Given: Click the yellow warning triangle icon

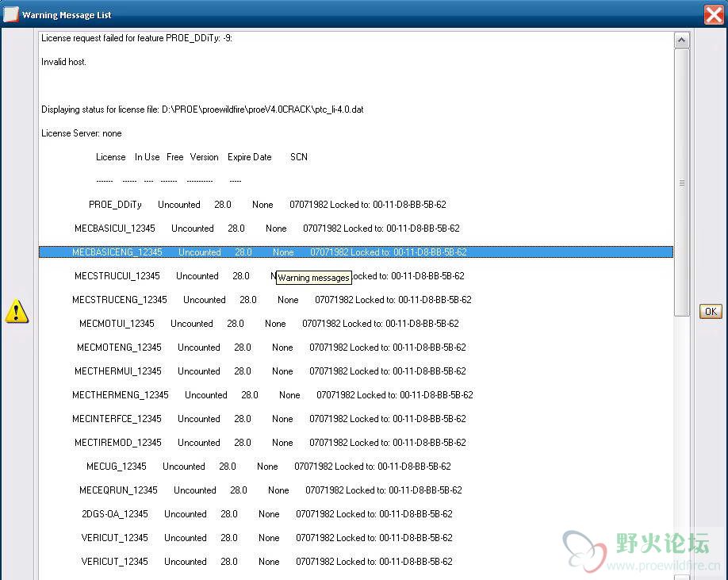Looking at the screenshot, I should click(17, 311).
